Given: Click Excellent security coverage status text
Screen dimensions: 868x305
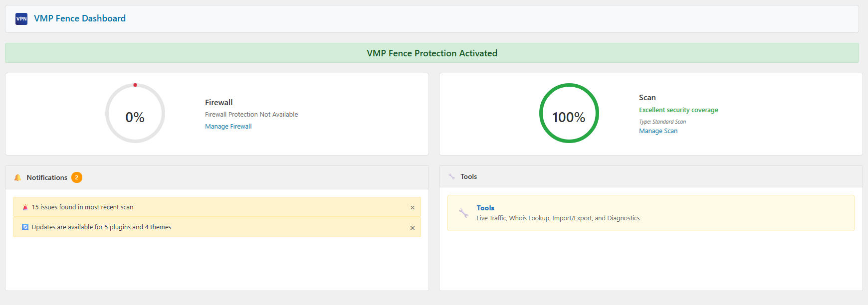Looking at the screenshot, I should coord(678,110).
